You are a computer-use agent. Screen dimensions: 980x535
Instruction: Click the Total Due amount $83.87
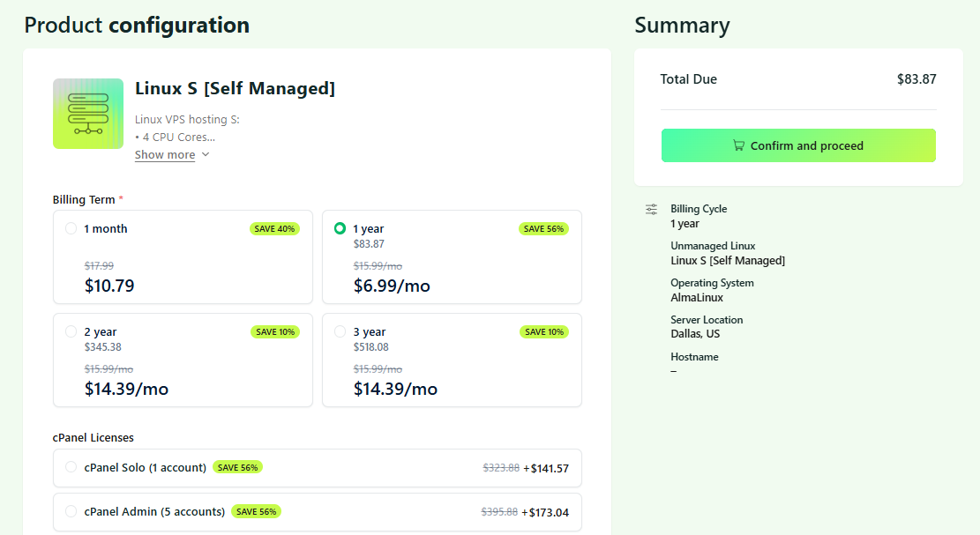916,79
